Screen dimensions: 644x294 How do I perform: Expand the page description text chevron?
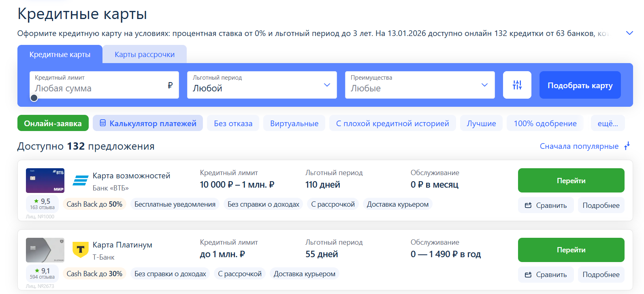coord(629,33)
